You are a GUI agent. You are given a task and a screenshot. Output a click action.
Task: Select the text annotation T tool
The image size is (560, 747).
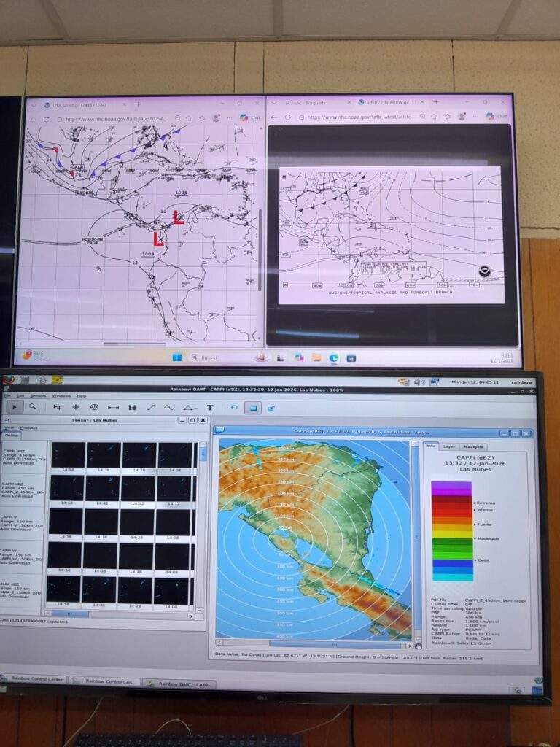[210, 408]
